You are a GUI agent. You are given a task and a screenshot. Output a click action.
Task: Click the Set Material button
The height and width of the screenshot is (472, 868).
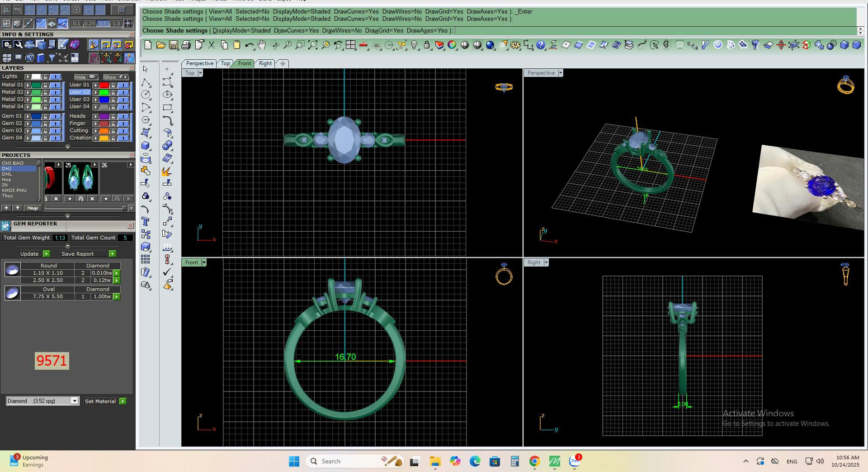tap(100, 401)
